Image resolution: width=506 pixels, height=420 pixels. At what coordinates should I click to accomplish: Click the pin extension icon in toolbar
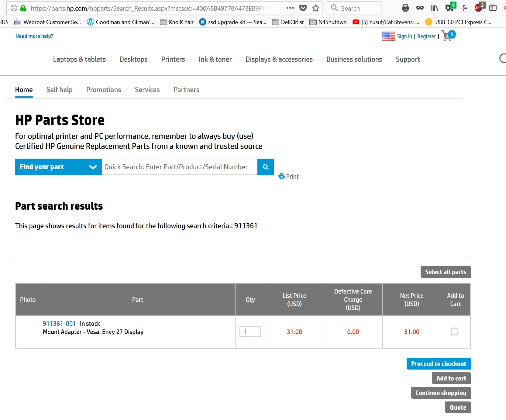tap(464, 8)
